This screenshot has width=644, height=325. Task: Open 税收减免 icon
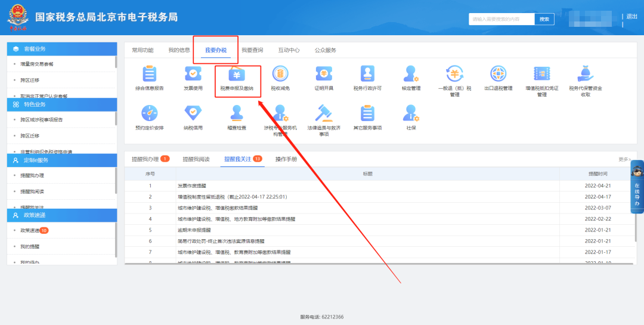[x=280, y=74]
